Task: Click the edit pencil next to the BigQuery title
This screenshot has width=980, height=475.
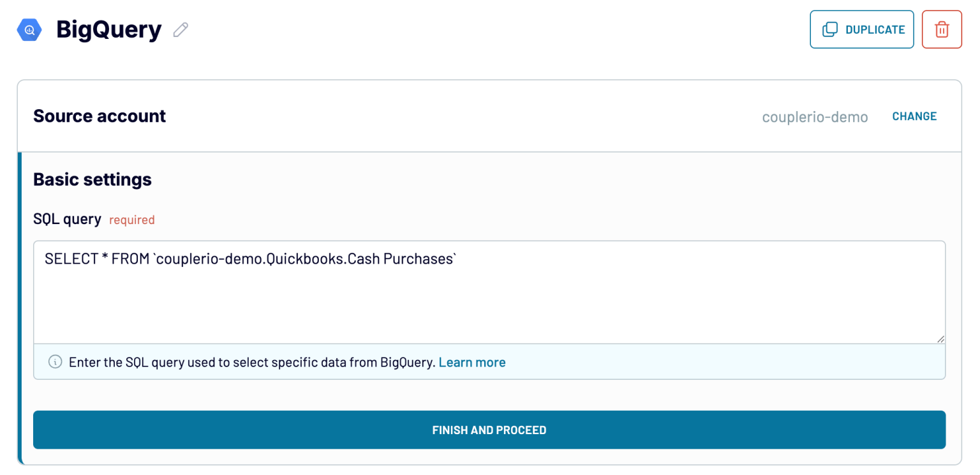Action: (x=180, y=29)
